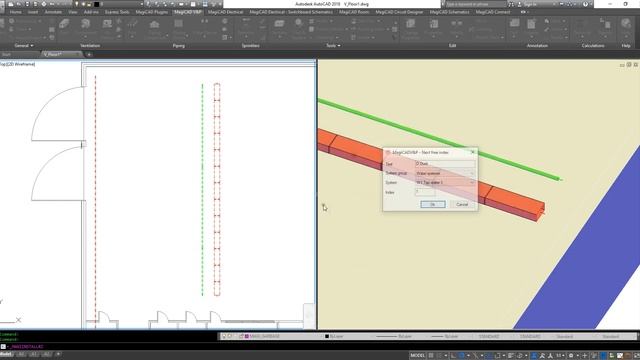Switch to the Start file tab
Viewport: 640px width, 360px height.
tap(6, 54)
